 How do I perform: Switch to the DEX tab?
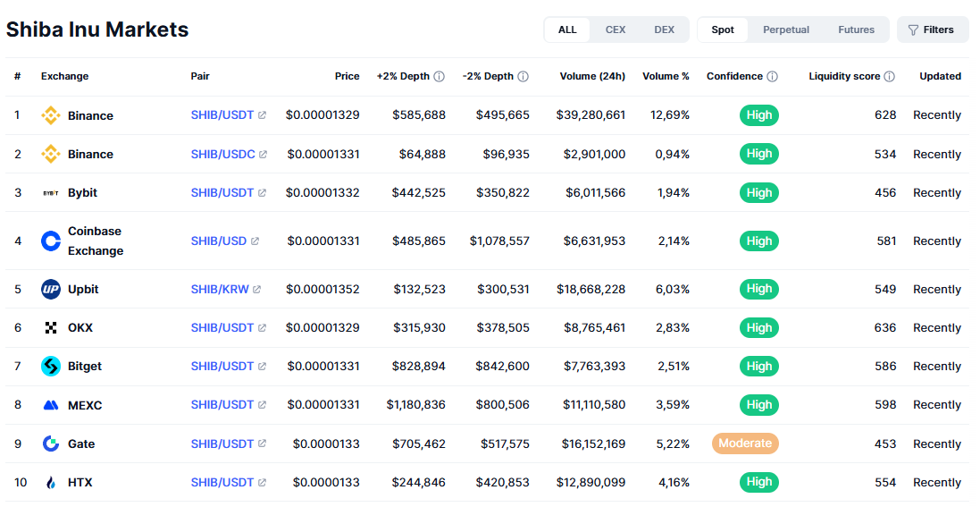click(x=664, y=30)
